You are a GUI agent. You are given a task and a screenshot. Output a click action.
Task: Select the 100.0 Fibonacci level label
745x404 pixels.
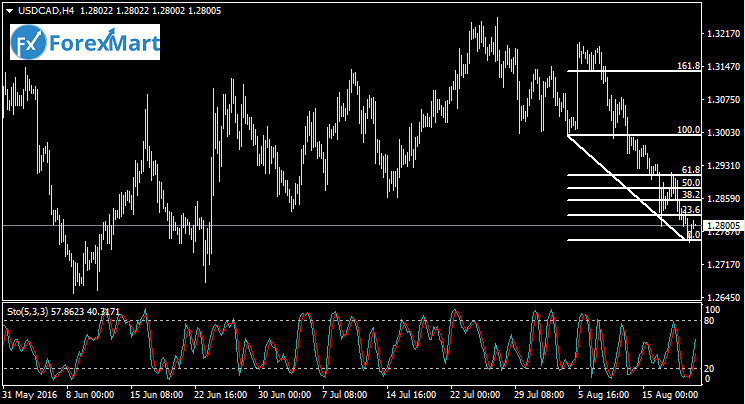(688, 129)
